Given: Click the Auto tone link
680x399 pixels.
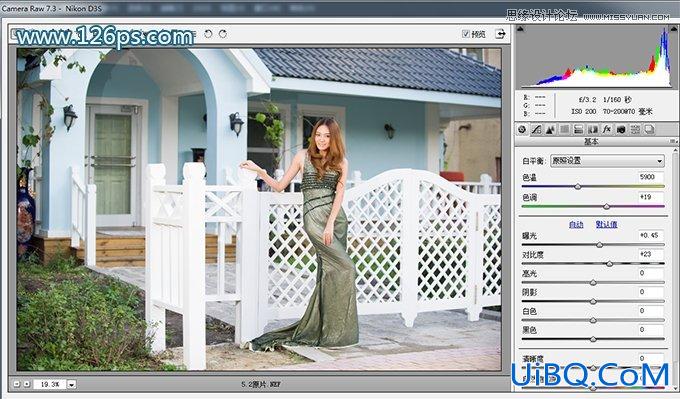Looking at the screenshot, I should (x=576, y=225).
